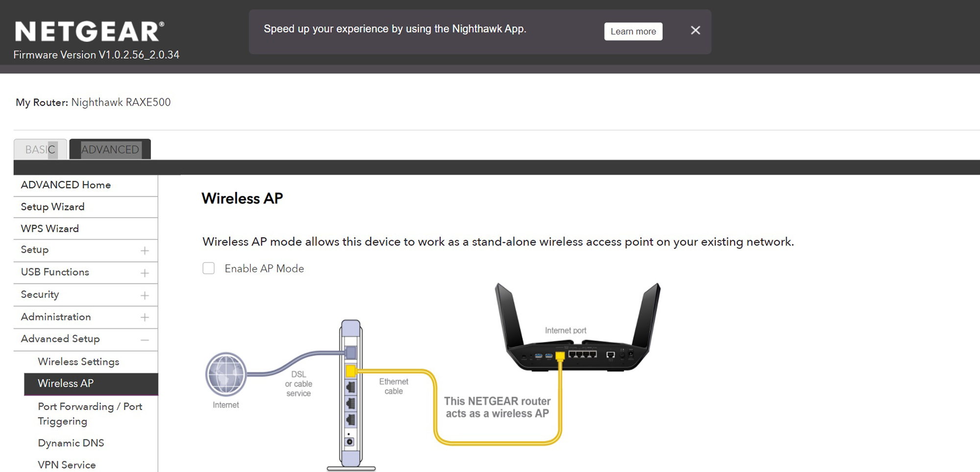Open Port Forwarding / Port Triggering
This screenshot has width=980, height=472.
click(90, 414)
